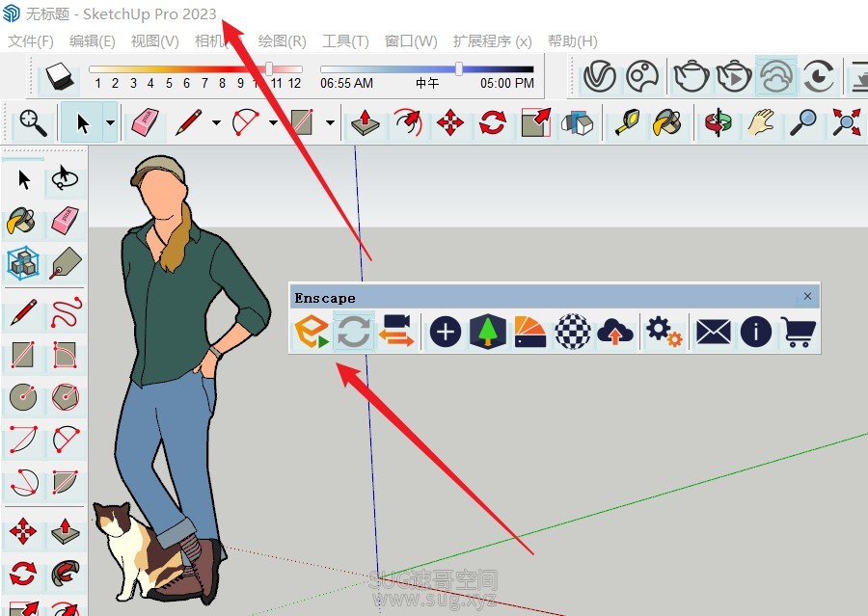
Task: Open the 绘图(R) menu
Action: click(x=282, y=40)
